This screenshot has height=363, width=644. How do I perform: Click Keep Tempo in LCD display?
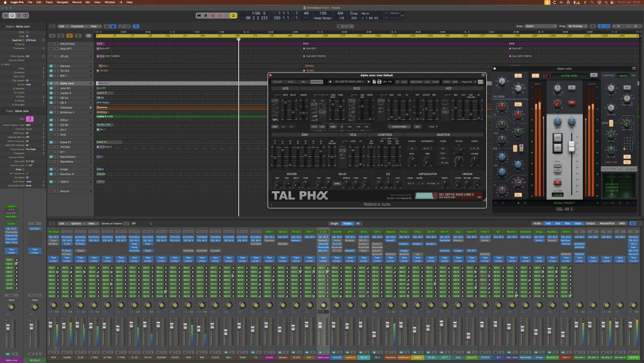pyautogui.click(x=324, y=18)
